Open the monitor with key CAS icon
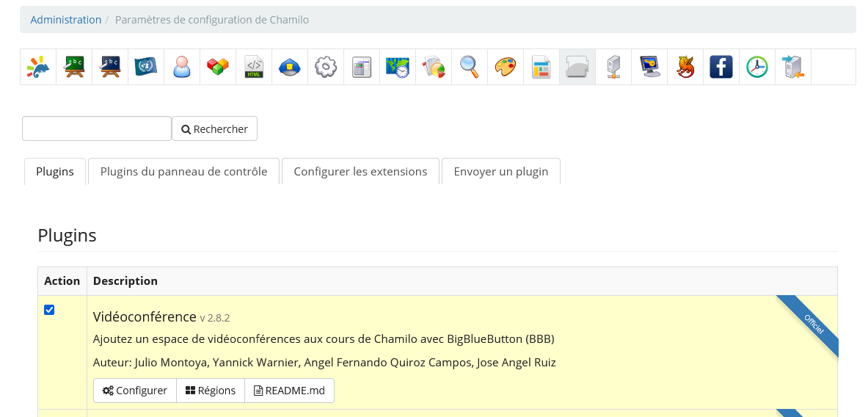The height and width of the screenshot is (417, 868). [650, 67]
